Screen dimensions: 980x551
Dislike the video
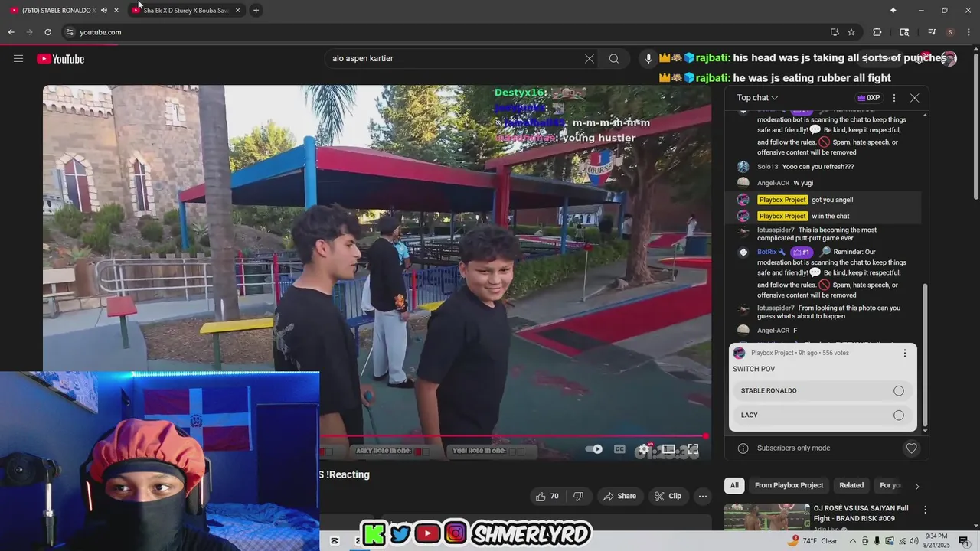(x=579, y=497)
